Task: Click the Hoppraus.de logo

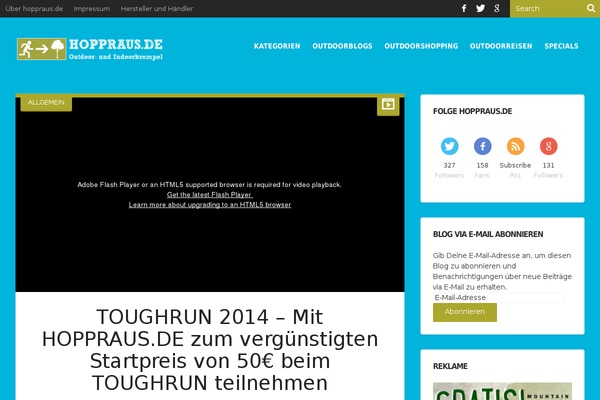Action: pyautogui.click(x=90, y=49)
